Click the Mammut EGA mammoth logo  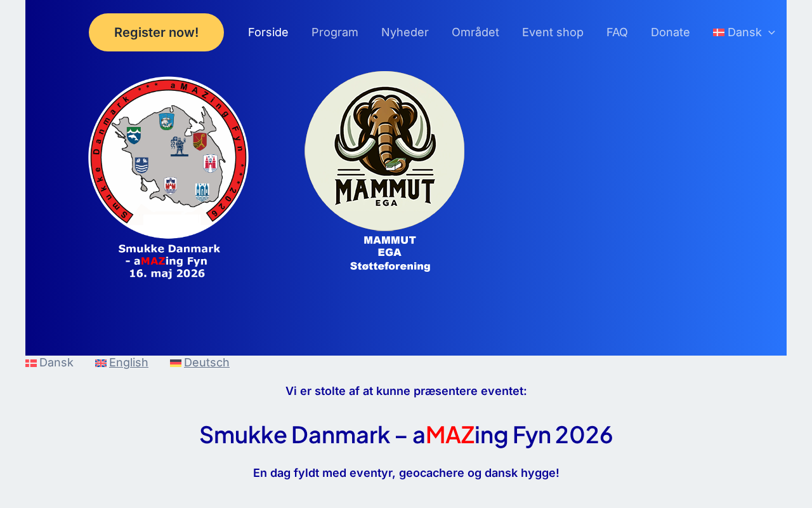[x=384, y=171]
